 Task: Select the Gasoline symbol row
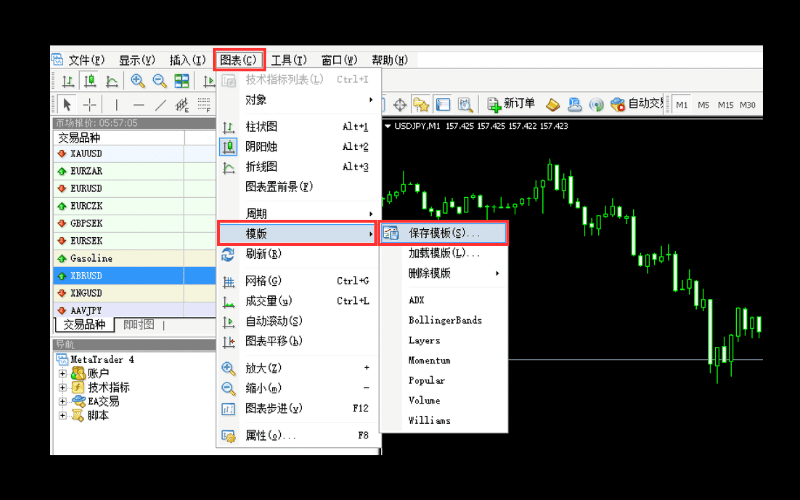135,259
